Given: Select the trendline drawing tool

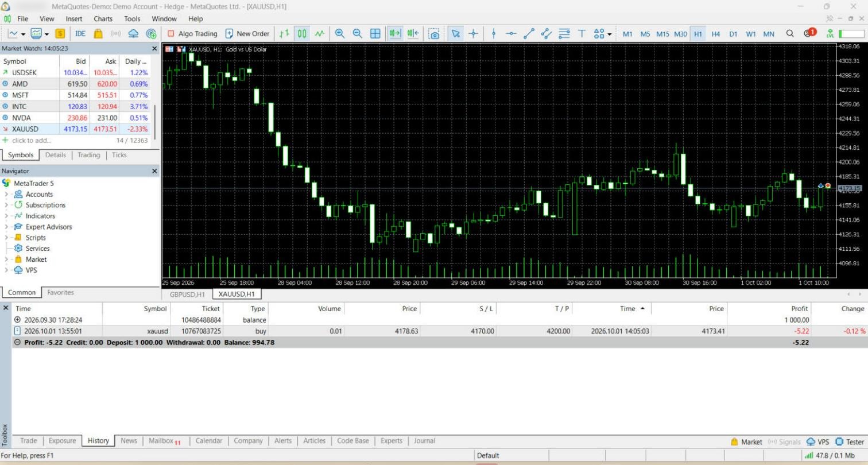Looking at the screenshot, I should coord(529,33).
